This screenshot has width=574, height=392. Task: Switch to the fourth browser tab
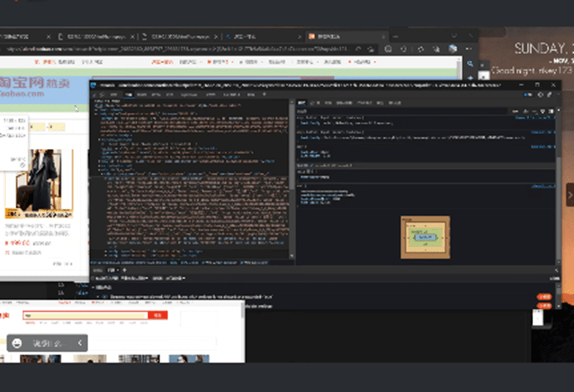(263, 37)
